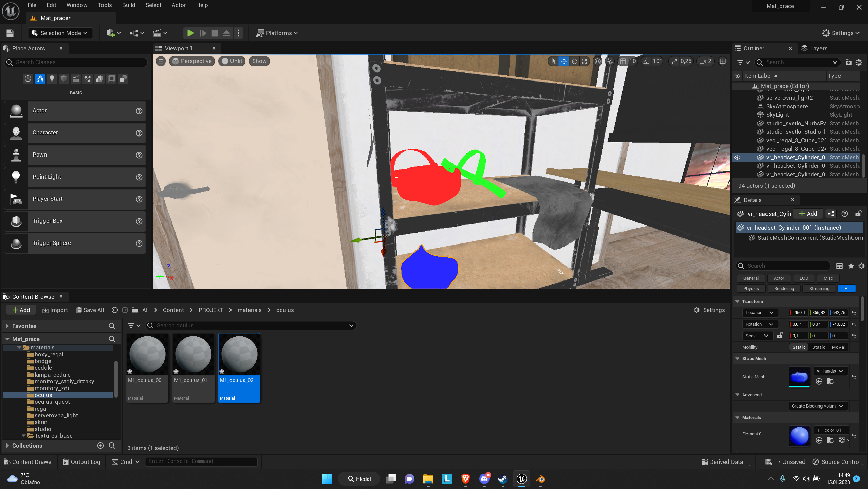Switch to the Layers tab
Image resolution: width=868 pixels, height=489 pixels.
pos(814,48)
